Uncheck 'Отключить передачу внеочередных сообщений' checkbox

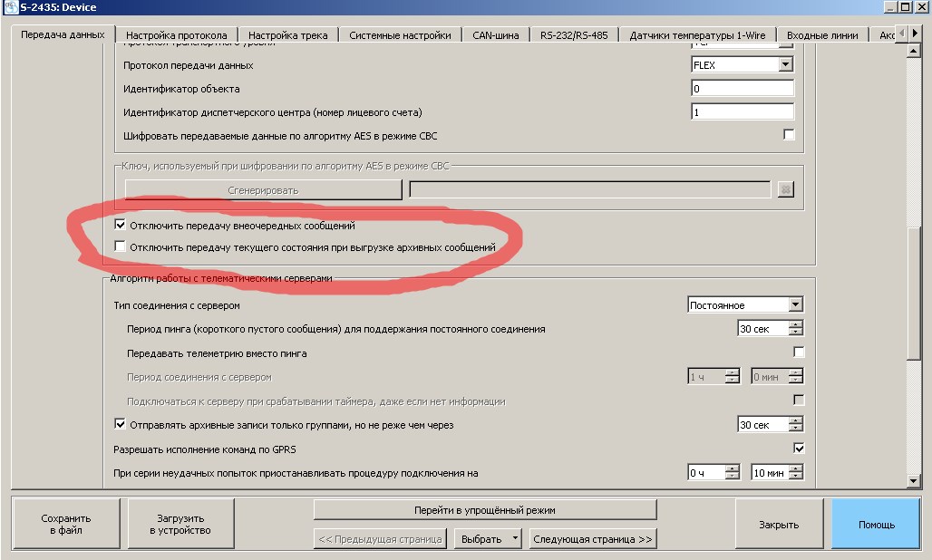tap(121, 225)
